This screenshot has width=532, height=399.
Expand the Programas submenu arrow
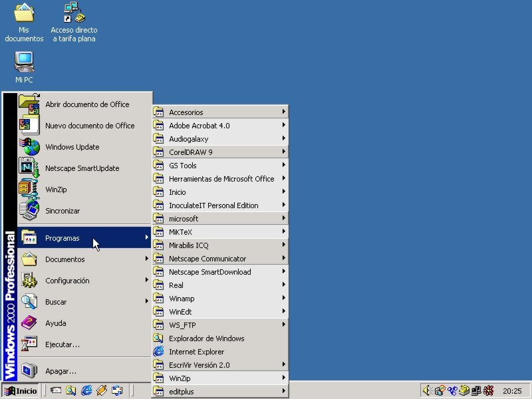point(146,237)
